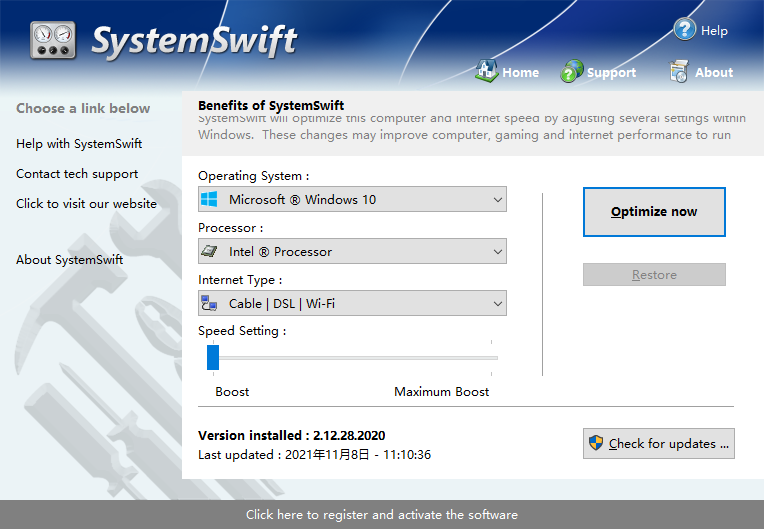Viewport: 764px width, 529px height.
Task: Click to visit our website link
Action: [x=86, y=204]
